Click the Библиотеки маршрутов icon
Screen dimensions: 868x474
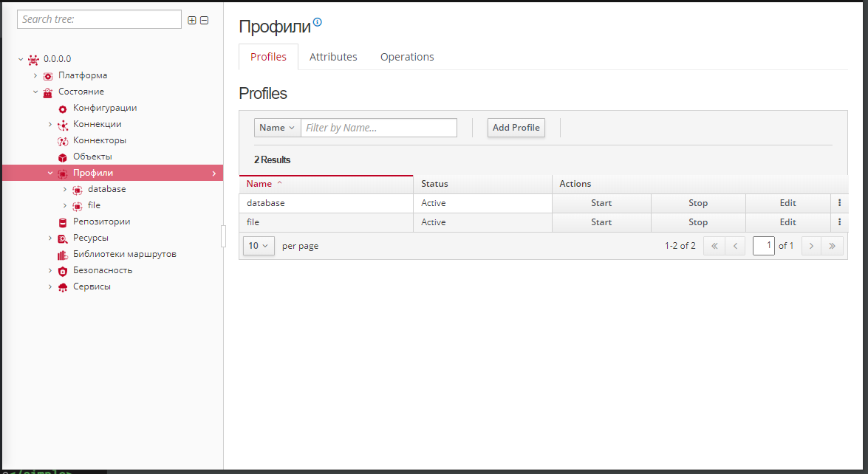point(63,255)
